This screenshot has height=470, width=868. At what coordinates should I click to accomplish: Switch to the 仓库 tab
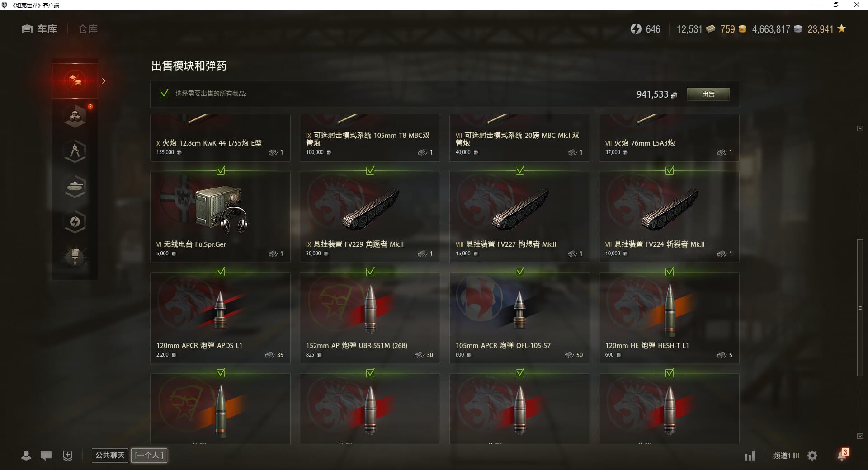[88, 29]
